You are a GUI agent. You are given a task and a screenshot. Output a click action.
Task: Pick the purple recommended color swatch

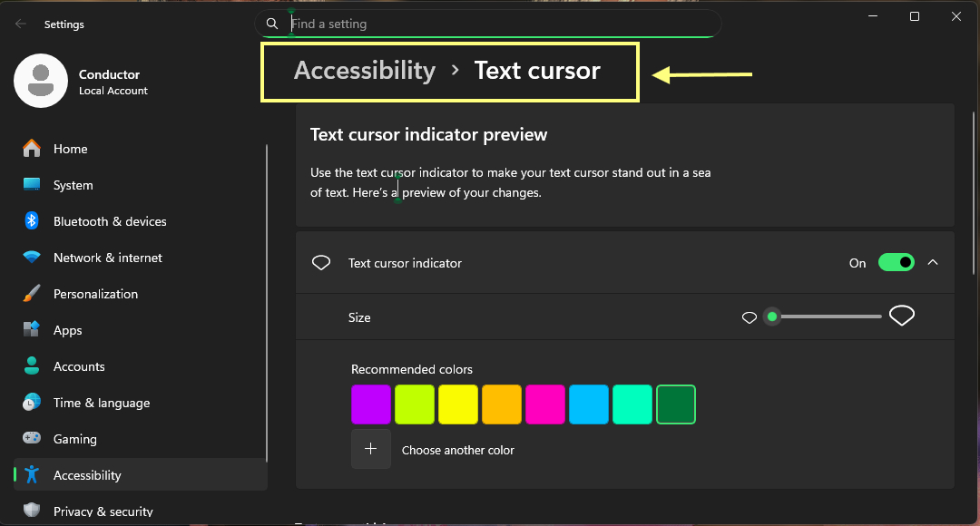pos(371,404)
